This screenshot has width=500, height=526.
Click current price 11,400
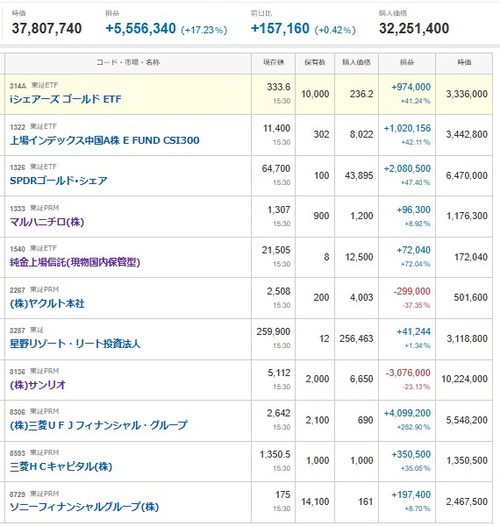pyautogui.click(x=277, y=128)
